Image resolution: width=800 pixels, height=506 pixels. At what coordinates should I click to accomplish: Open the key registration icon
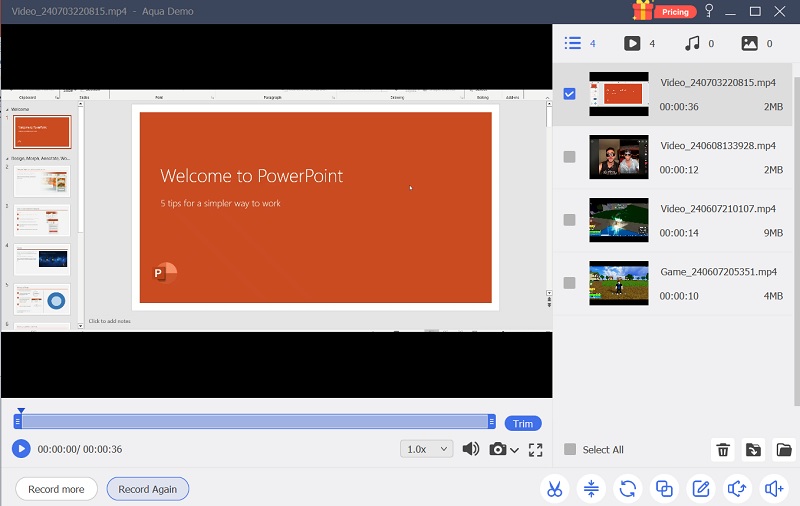pos(709,11)
